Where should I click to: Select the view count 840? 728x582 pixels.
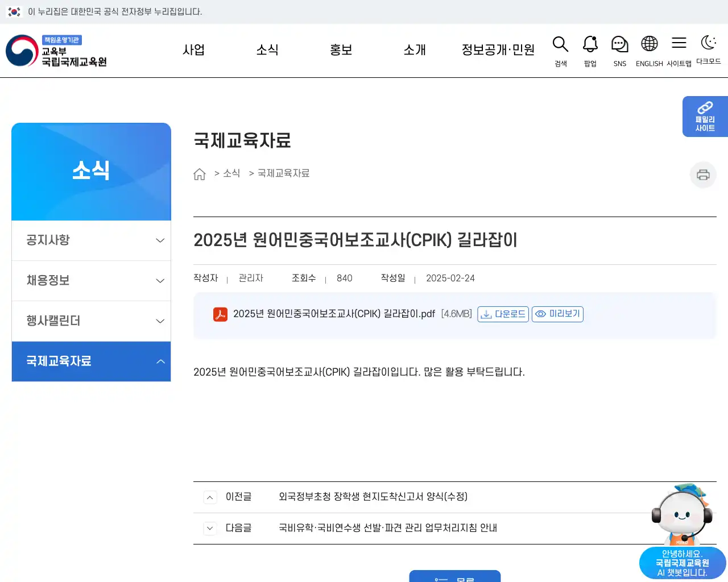345,278
